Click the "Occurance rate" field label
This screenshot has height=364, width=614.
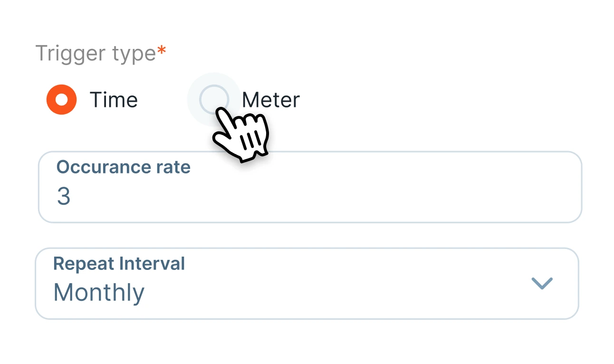[x=124, y=167]
